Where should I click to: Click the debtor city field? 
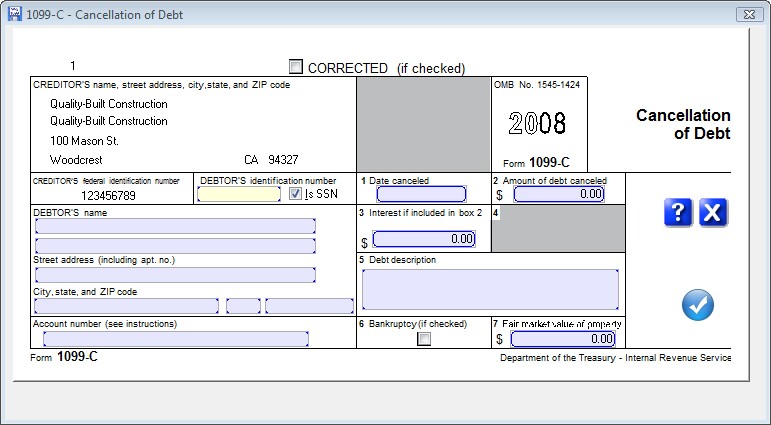coord(126,306)
